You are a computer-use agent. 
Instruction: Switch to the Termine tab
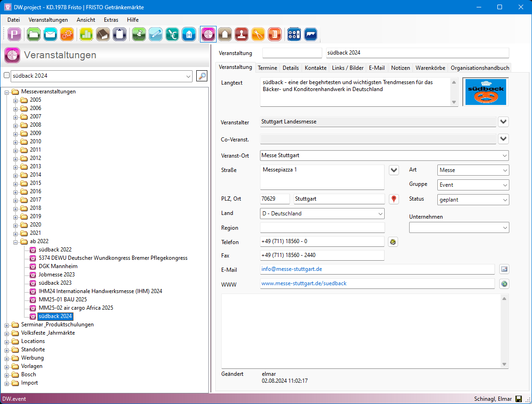(x=267, y=68)
